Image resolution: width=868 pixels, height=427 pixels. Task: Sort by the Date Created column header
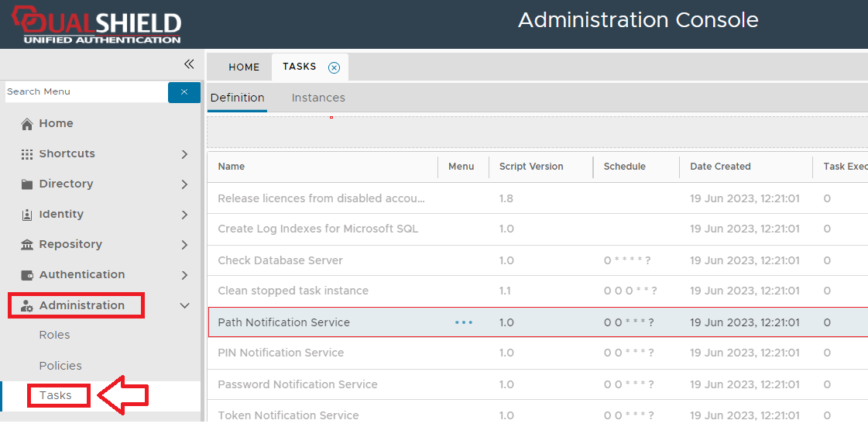(x=720, y=167)
